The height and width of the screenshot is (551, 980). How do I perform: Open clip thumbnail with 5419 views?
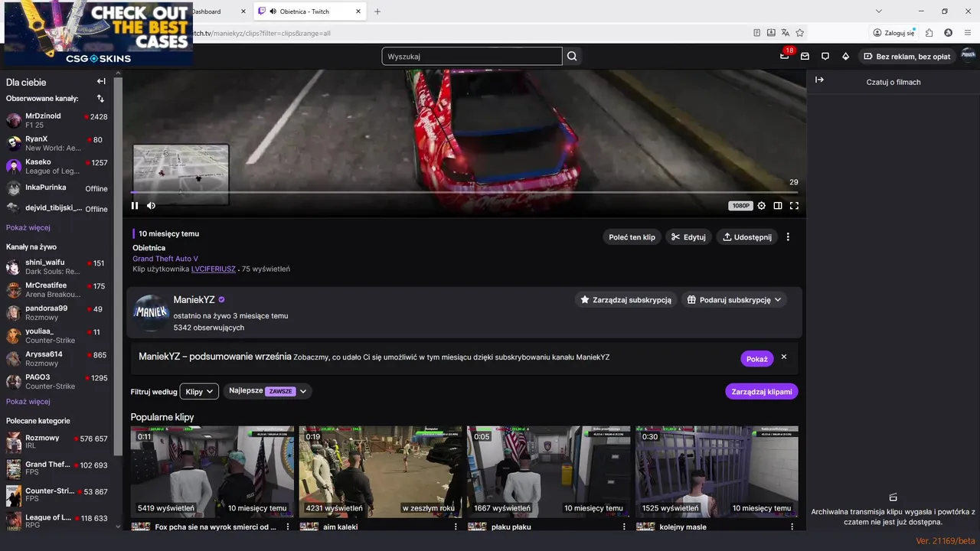212,471
